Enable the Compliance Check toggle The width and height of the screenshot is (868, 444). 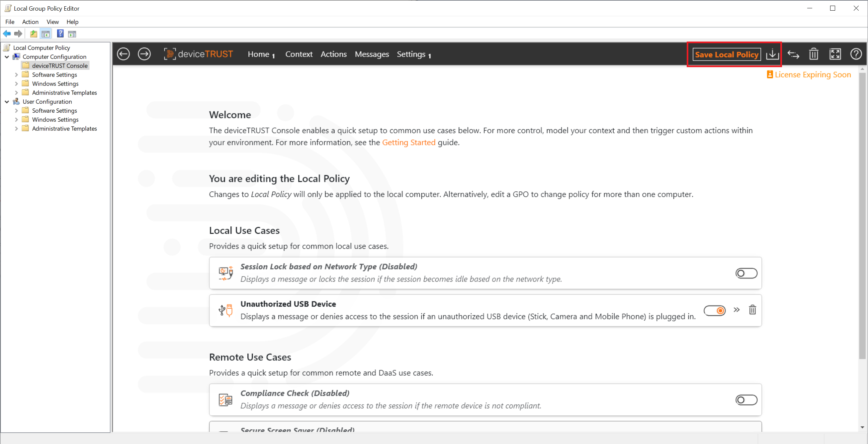tap(746, 400)
